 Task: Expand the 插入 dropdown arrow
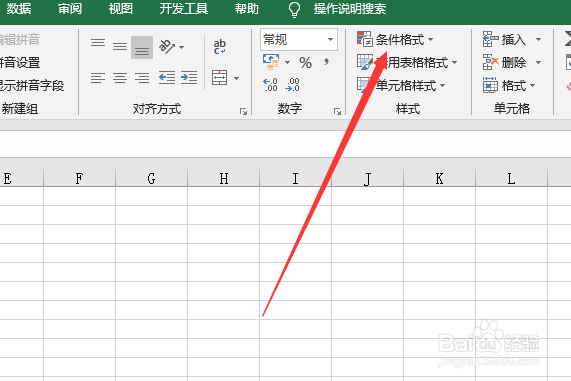tap(538, 39)
